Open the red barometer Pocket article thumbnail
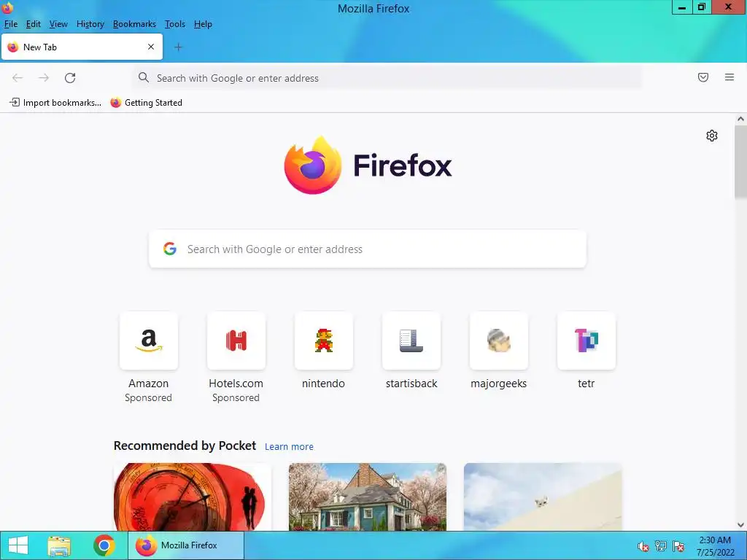Image resolution: width=747 pixels, height=560 pixels. point(193,497)
